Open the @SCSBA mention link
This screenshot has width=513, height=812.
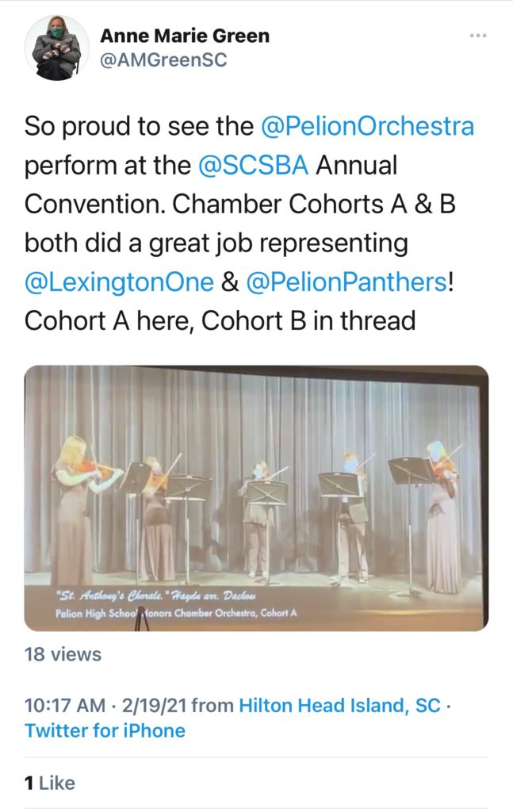pyautogui.click(x=255, y=166)
